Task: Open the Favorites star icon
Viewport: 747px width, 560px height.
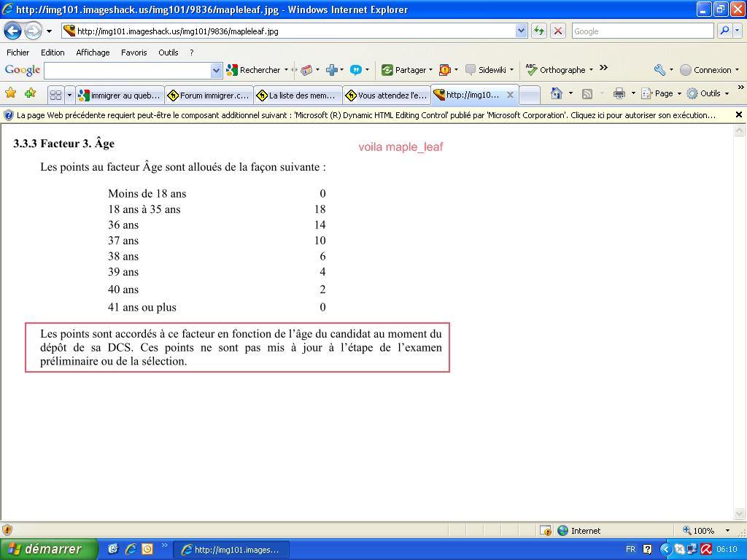Action: [10, 93]
